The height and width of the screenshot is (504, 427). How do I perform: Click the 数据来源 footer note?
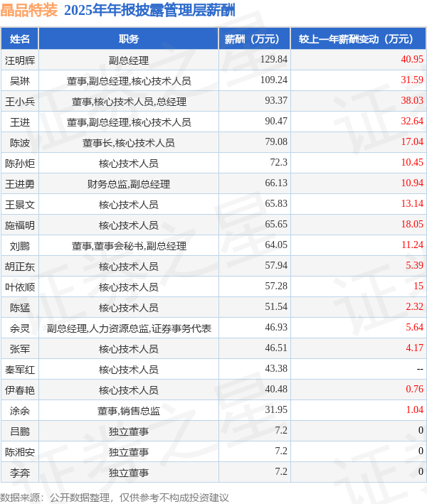(x=115, y=498)
